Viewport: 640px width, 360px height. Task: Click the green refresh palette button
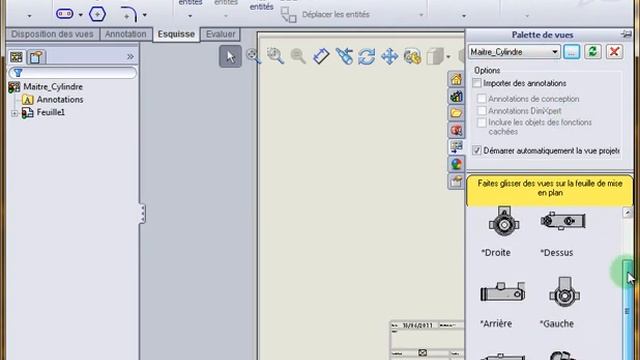[593, 52]
